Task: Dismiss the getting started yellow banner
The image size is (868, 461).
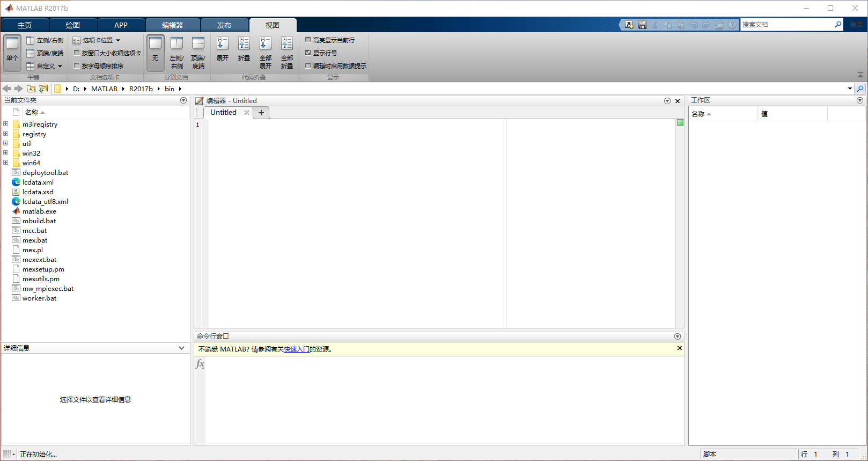Action: (x=680, y=348)
